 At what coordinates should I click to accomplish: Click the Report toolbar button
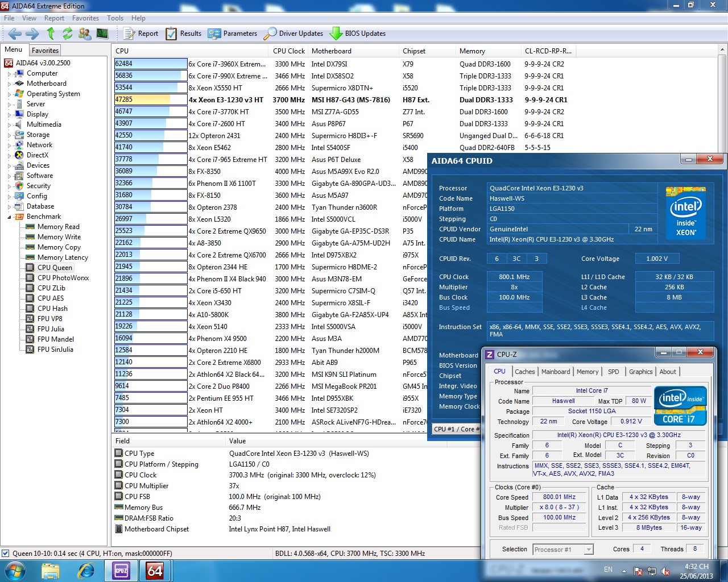point(141,34)
